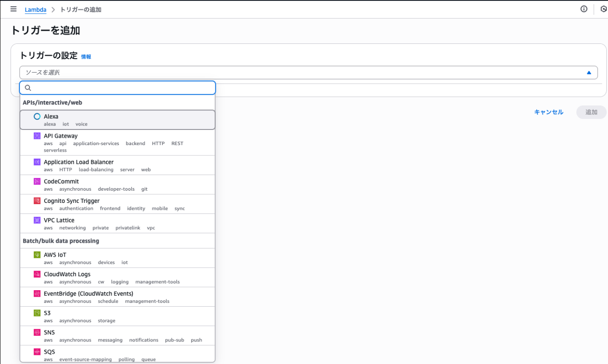The height and width of the screenshot is (364, 608).
Task: Click the 'authentication' tag under Cognito
Action: point(76,208)
